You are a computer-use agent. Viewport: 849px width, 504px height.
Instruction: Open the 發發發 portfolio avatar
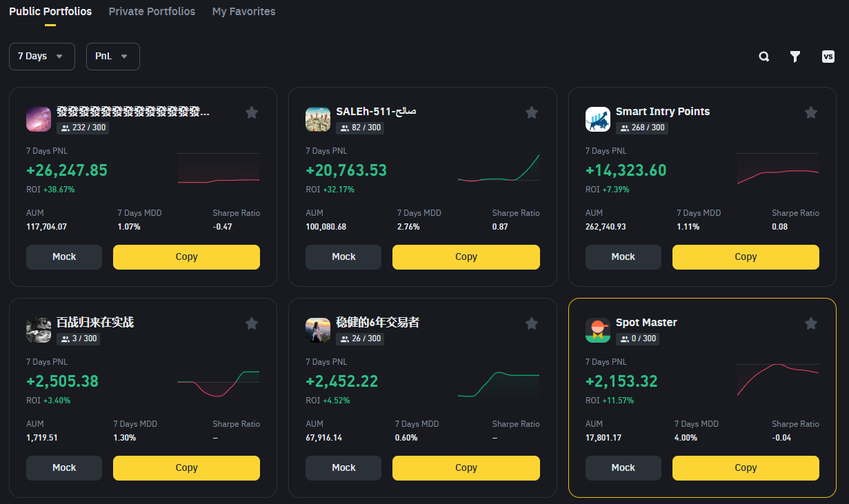click(x=38, y=119)
